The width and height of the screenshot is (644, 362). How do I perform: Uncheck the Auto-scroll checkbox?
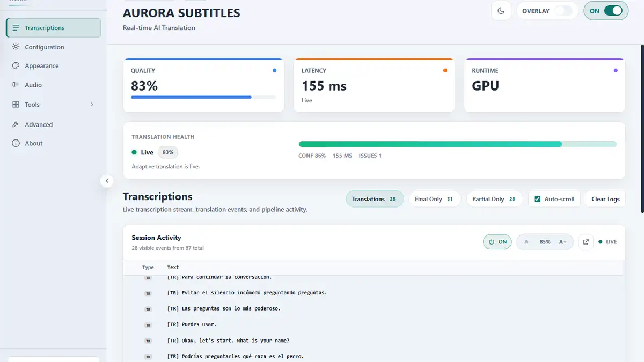(x=537, y=199)
